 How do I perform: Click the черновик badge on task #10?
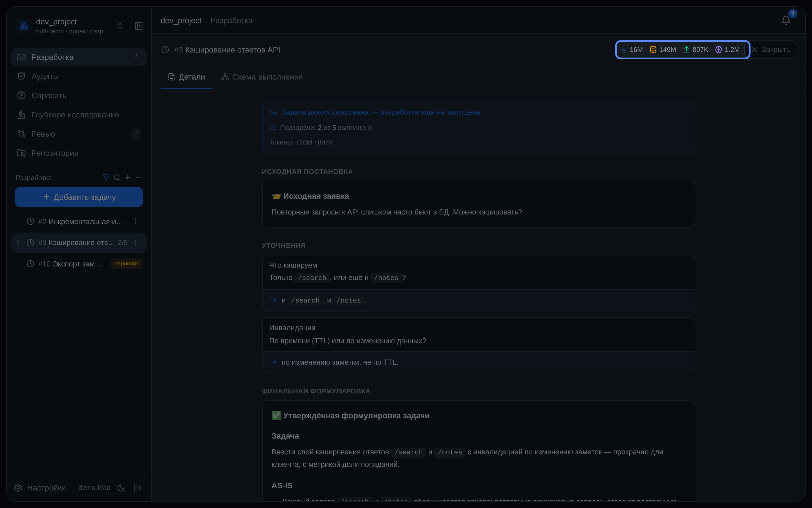(127, 263)
